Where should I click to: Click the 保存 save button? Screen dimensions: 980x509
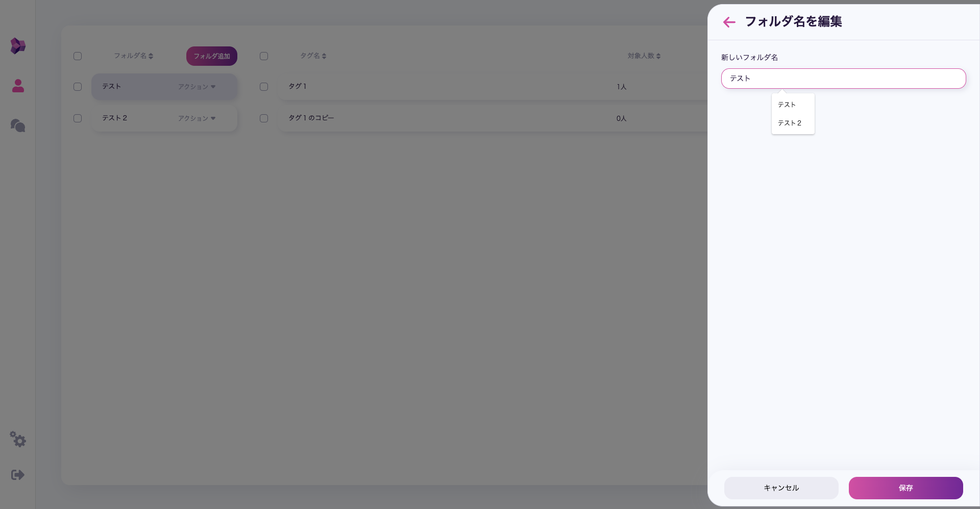coord(905,488)
